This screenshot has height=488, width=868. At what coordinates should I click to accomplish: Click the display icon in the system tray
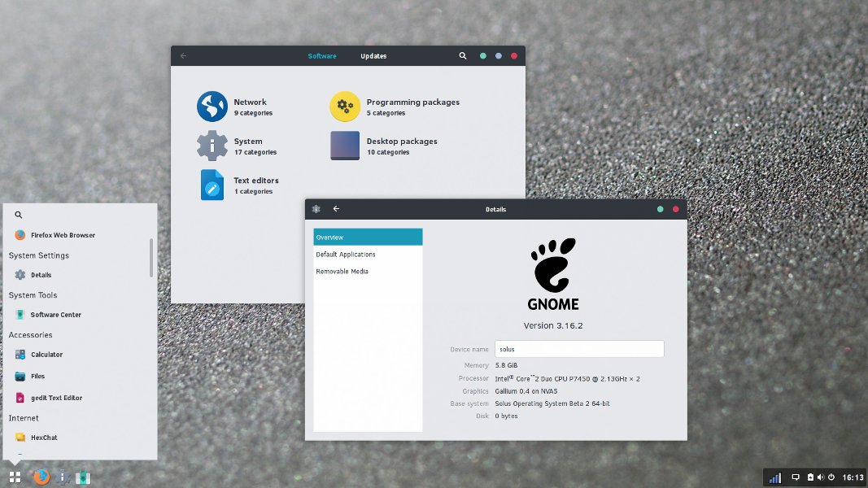(796, 477)
